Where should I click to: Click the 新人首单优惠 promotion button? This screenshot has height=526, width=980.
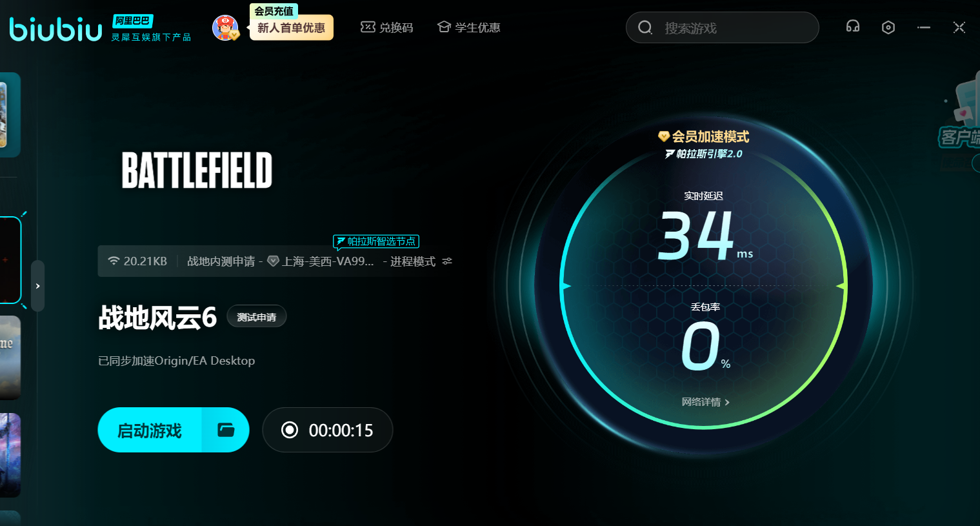(x=291, y=28)
